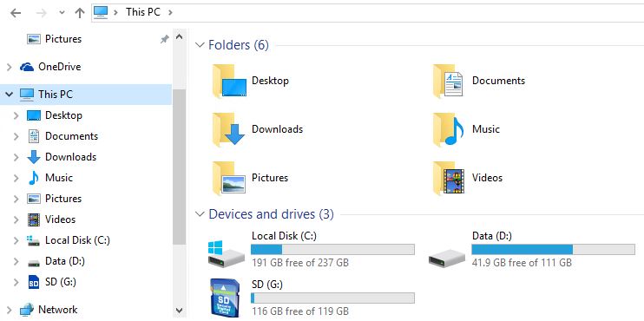Open the recent locations dropdown arrow
The image size is (644, 321).
click(x=62, y=13)
